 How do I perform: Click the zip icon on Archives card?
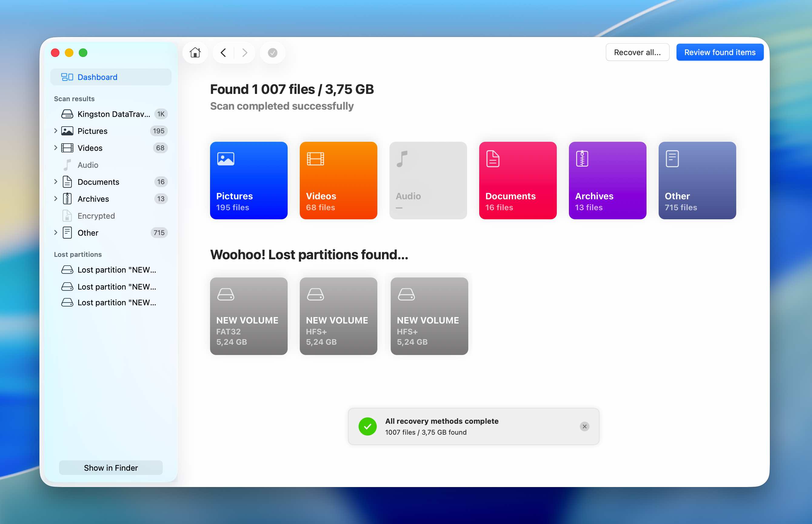click(582, 159)
